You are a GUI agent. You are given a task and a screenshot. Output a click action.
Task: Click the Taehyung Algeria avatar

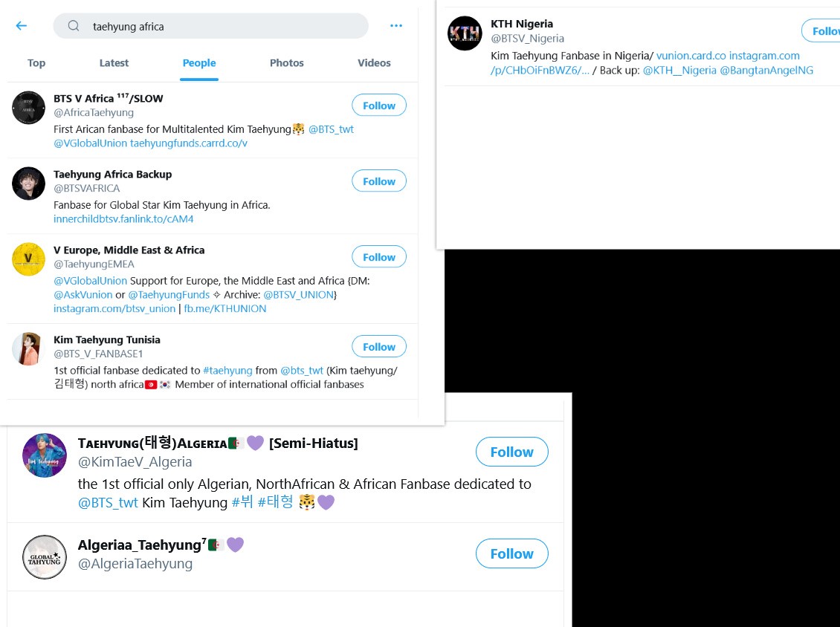click(x=45, y=455)
